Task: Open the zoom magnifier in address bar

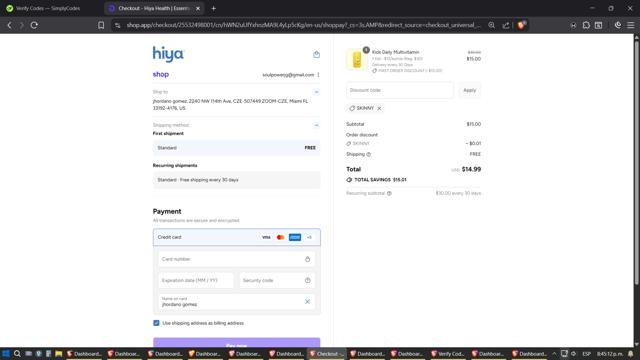Action: click(491, 25)
